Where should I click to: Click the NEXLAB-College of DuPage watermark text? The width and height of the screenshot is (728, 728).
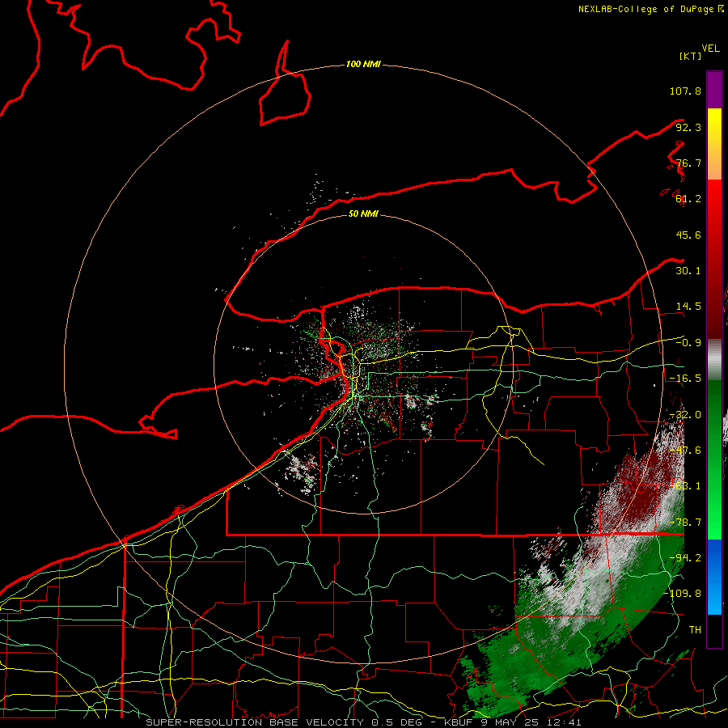click(x=650, y=9)
